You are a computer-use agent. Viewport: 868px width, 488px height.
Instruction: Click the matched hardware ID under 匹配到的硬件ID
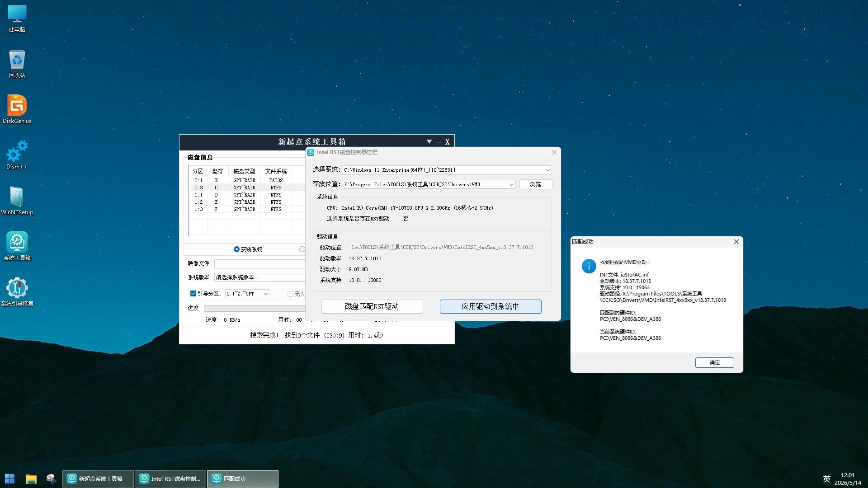[x=630, y=319]
